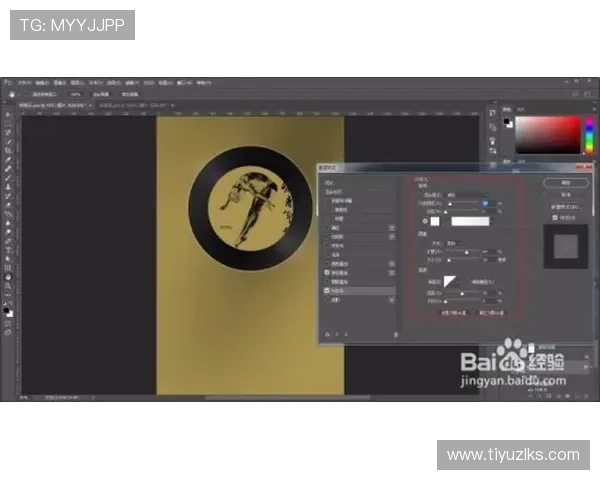Click the Reset to Default button
The image size is (600, 480).
(492, 313)
